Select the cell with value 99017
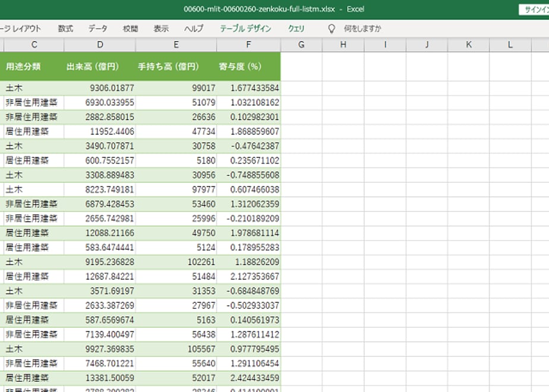 [x=176, y=88]
